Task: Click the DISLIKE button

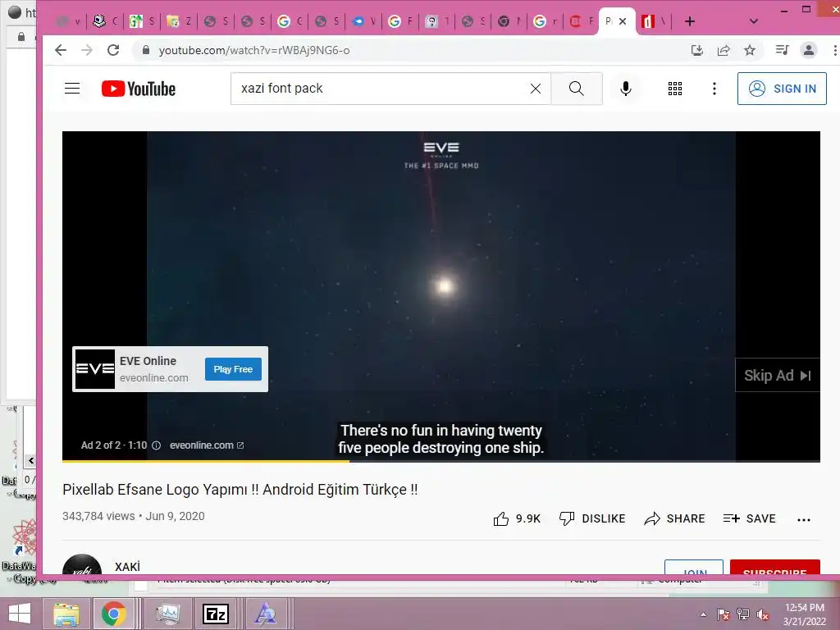Action: click(x=592, y=518)
